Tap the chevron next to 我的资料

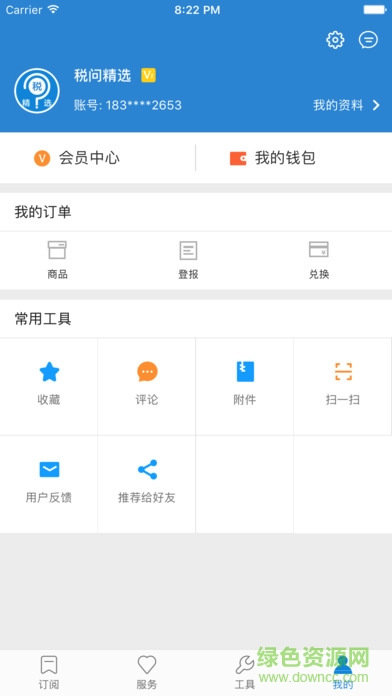376,105
